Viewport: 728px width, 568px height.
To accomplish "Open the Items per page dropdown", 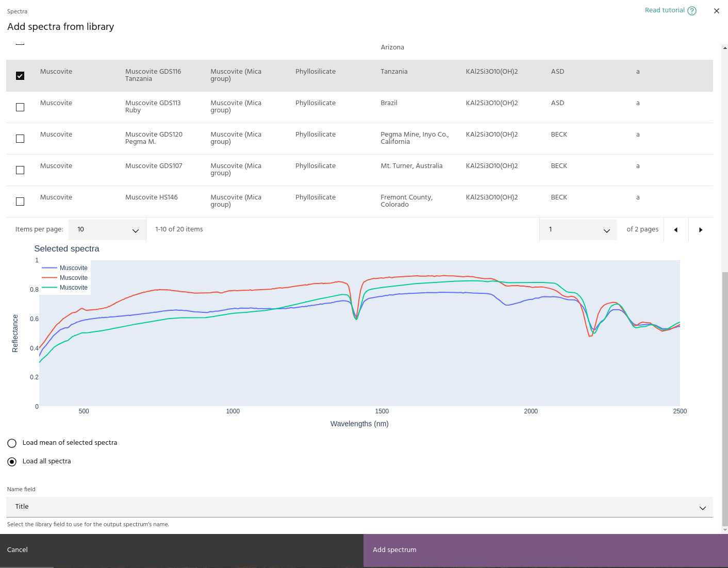I will (107, 230).
